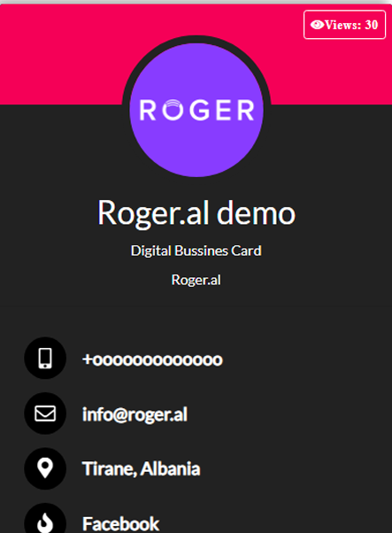392x533 pixels.
Task: Click the Roger.al company name text
Action: tap(196, 280)
